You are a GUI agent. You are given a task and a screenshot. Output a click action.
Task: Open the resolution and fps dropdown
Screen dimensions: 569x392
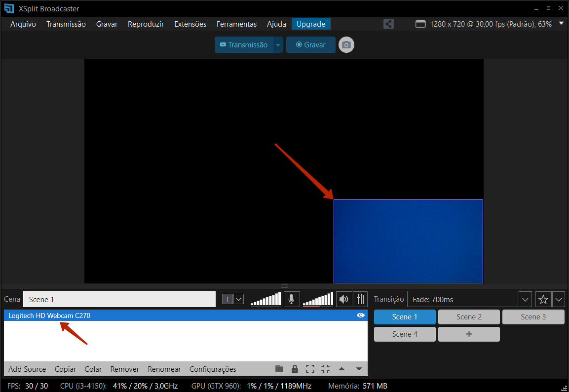pos(561,24)
